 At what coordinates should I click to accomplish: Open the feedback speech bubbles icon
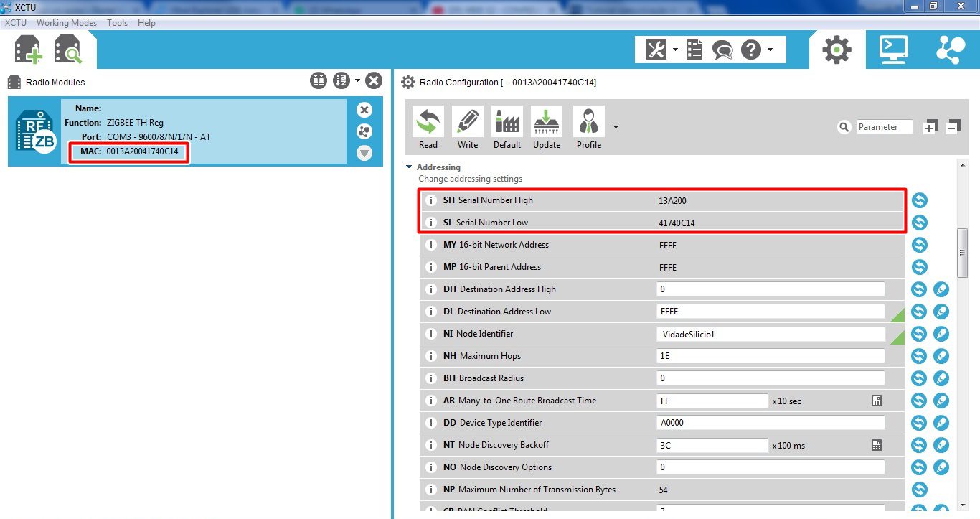[722, 50]
